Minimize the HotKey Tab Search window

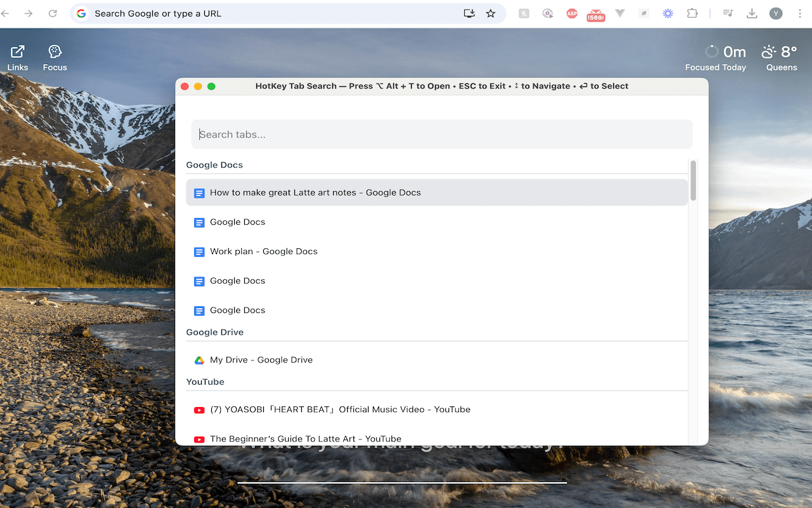point(198,86)
